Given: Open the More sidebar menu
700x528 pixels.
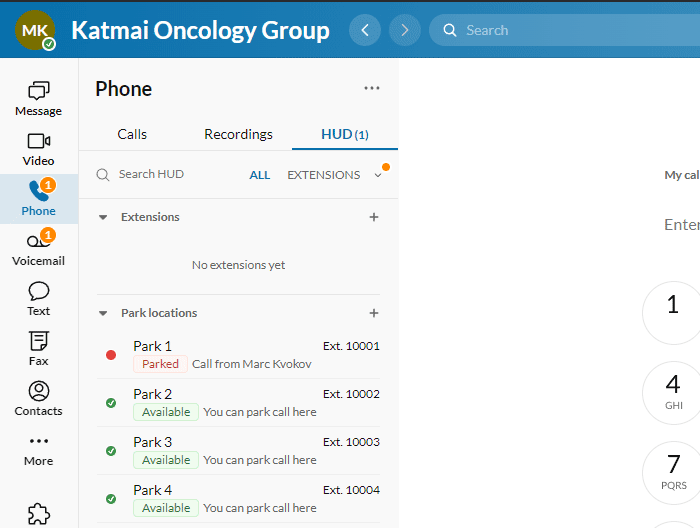Looking at the screenshot, I should click(38, 451).
